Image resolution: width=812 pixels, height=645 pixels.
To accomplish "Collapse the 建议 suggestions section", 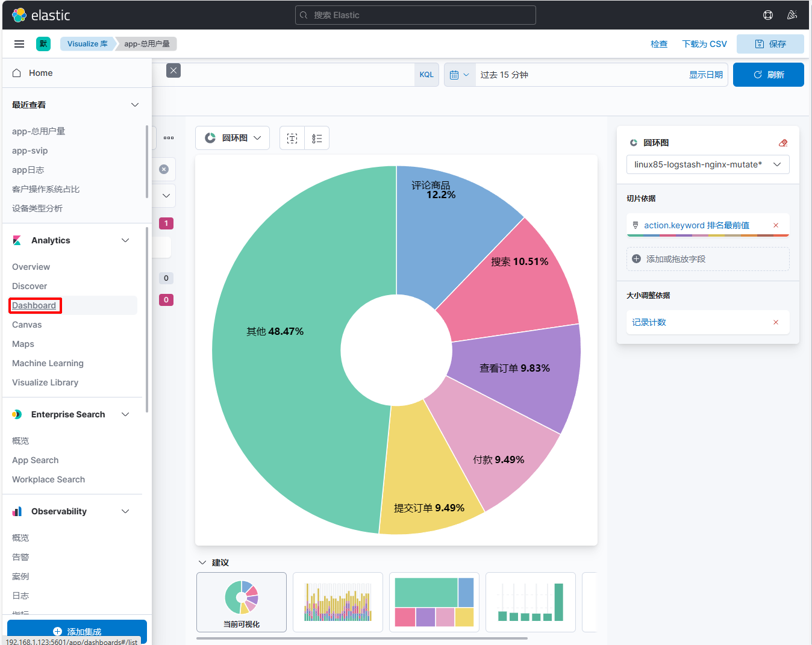I will click(202, 562).
